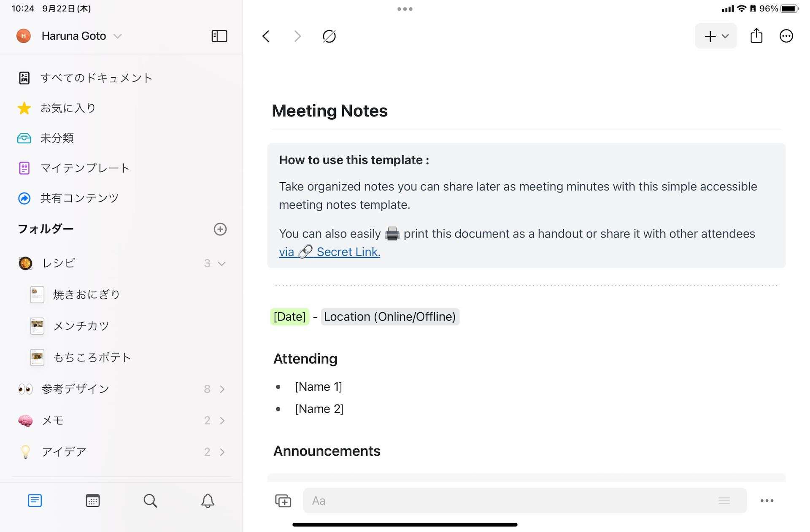The width and height of the screenshot is (810, 532).
Task: Expand the 参考デザイン folder chevron
Action: [222, 389]
